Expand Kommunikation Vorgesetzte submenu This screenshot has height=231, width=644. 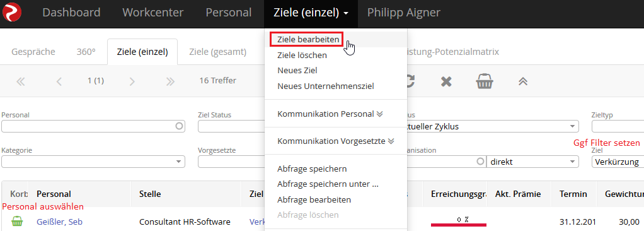pyautogui.click(x=336, y=141)
